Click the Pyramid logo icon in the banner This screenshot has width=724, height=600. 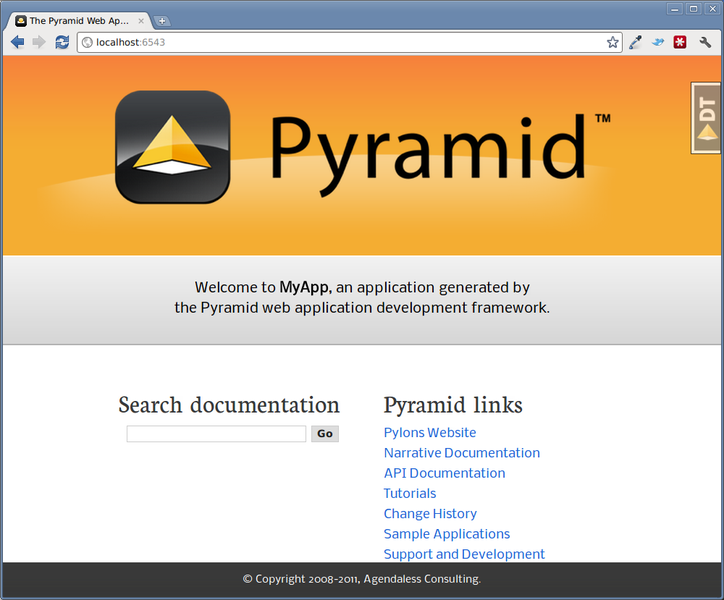tap(173, 147)
